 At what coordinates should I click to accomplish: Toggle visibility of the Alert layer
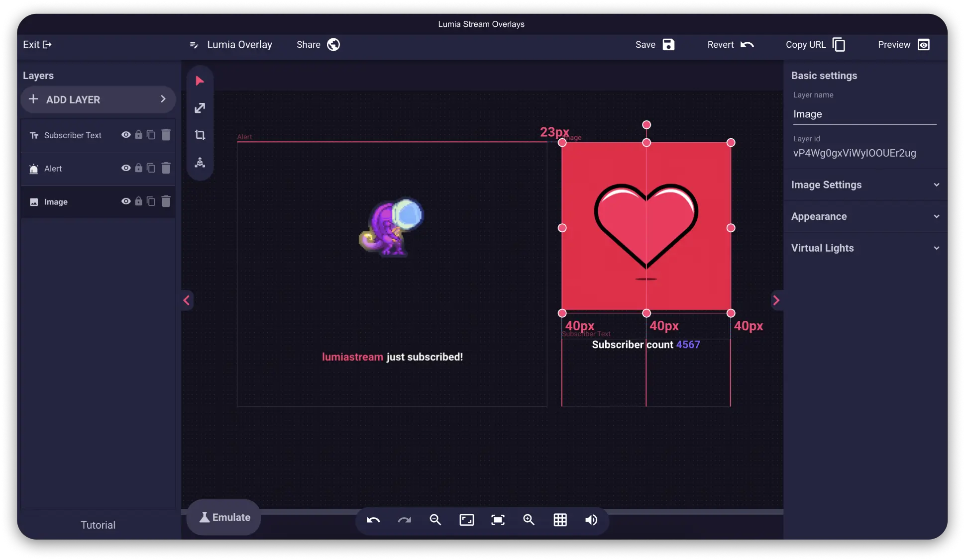pos(126,168)
